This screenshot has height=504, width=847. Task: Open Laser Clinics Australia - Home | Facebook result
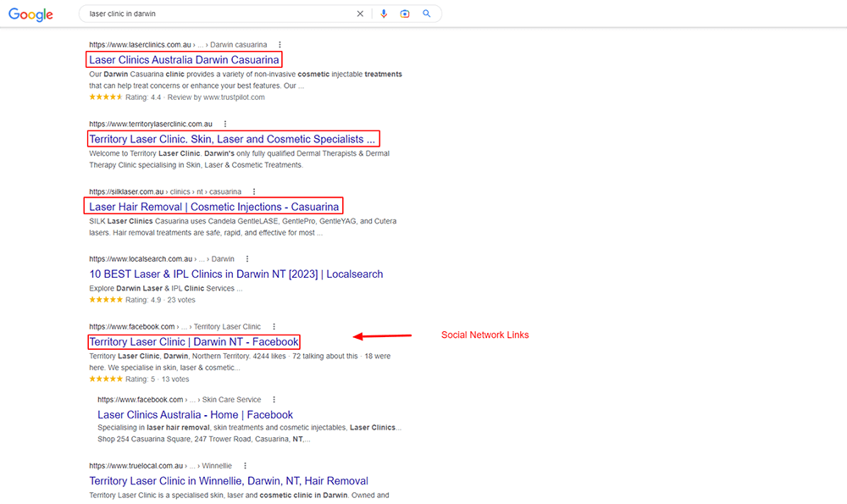[x=195, y=415]
